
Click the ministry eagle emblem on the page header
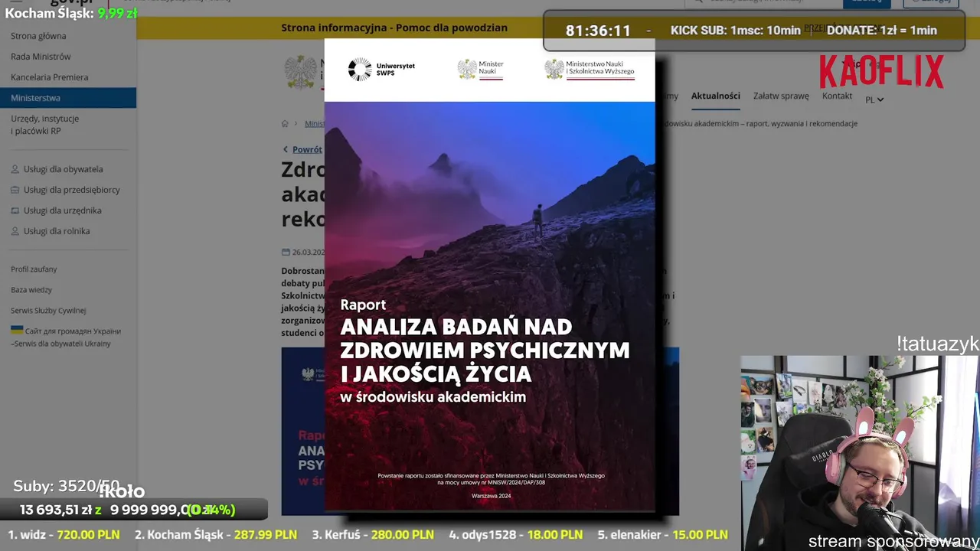pyautogui.click(x=300, y=73)
